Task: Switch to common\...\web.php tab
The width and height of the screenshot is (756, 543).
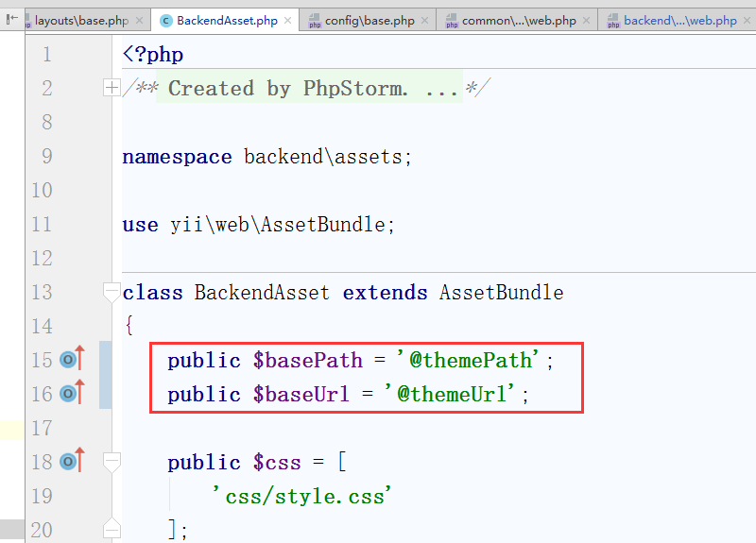Action: 519,21
